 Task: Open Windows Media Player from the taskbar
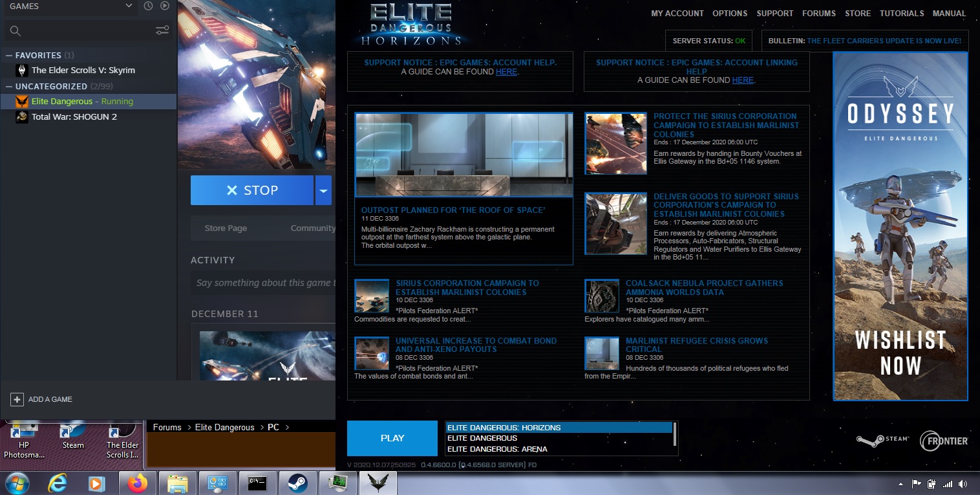point(96,483)
